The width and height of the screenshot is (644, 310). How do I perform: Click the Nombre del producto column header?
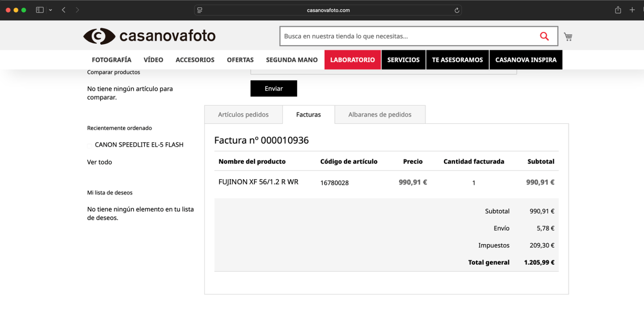tap(252, 162)
